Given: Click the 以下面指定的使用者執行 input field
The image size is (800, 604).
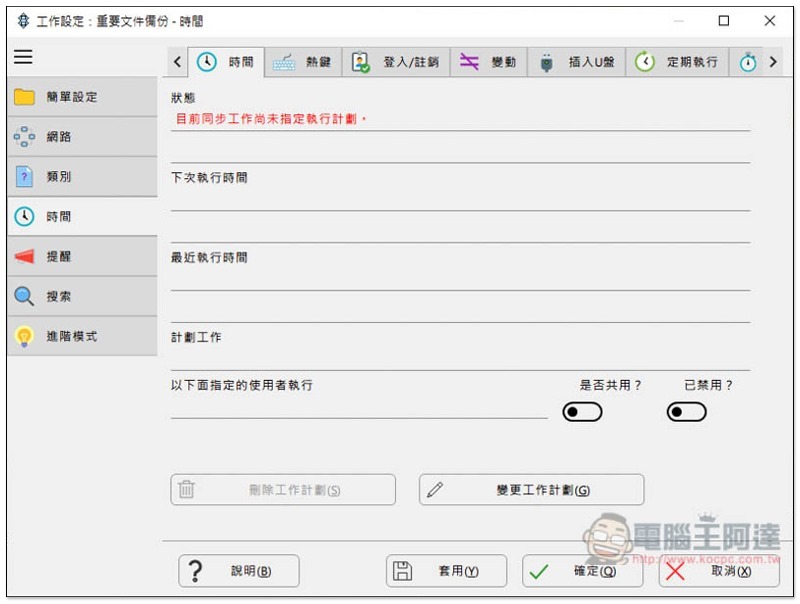Looking at the screenshot, I should (x=359, y=409).
